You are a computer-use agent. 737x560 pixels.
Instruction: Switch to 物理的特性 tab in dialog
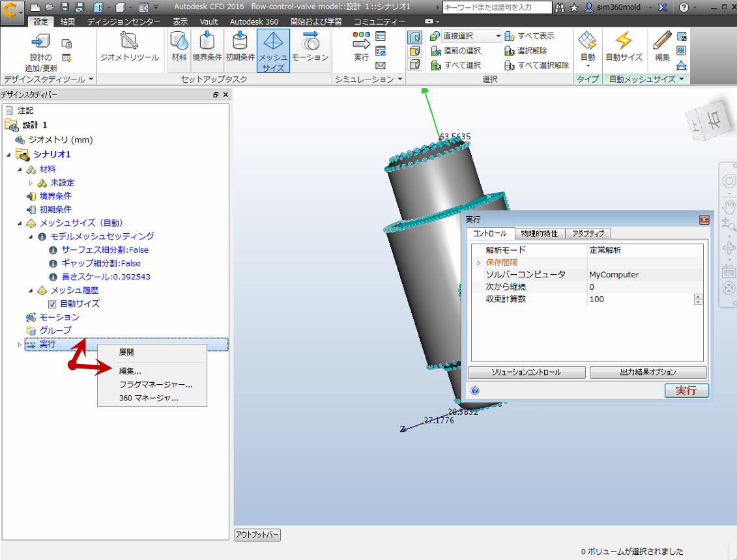coord(540,234)
